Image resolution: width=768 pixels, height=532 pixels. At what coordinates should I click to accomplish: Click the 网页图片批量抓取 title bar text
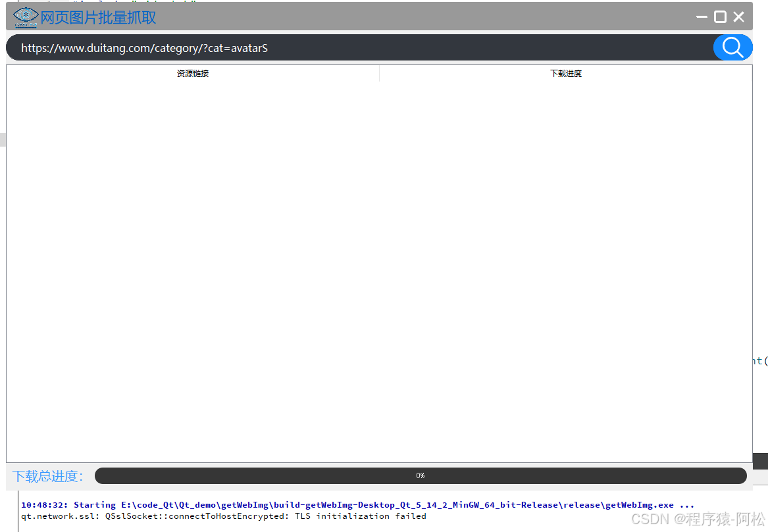point(97,17)
